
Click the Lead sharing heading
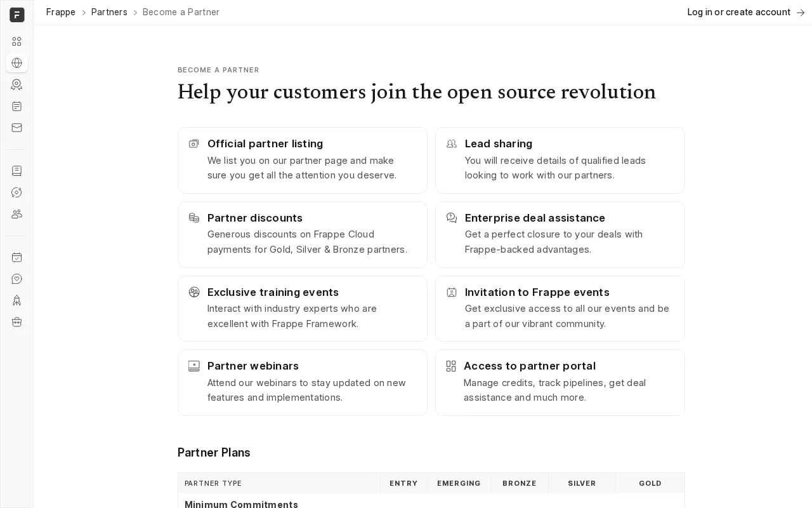pyautogui.click(x=499, y=144)
